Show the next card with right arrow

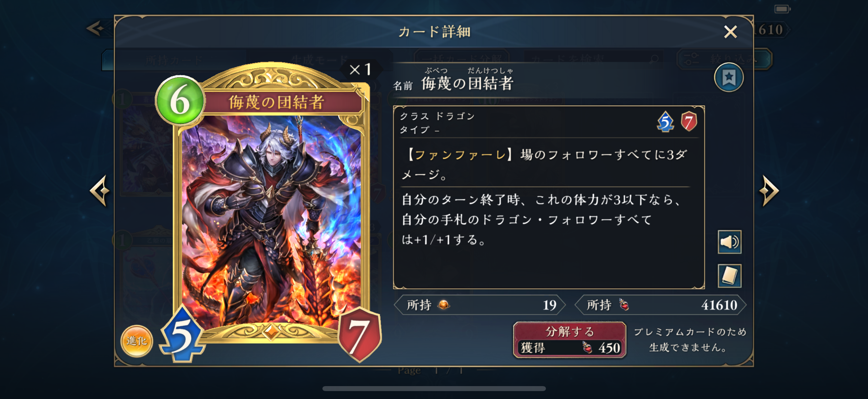point(770,191)
